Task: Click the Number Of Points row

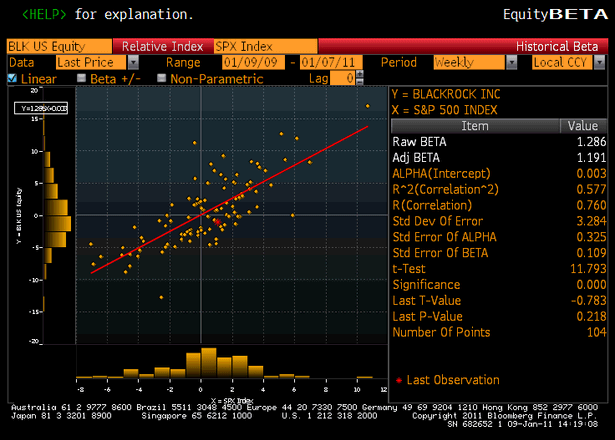Action: [499, 332]
